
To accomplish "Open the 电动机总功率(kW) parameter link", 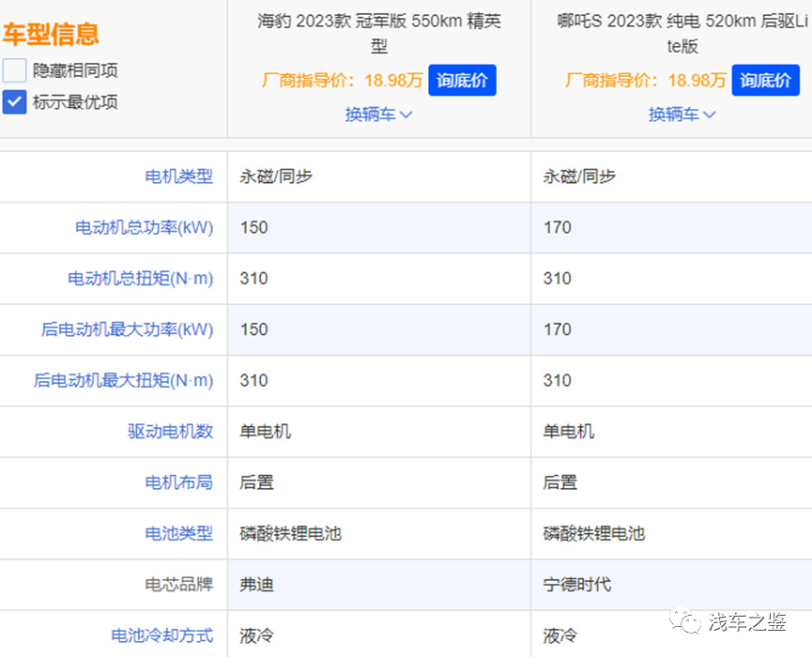I will coord(144,227).
